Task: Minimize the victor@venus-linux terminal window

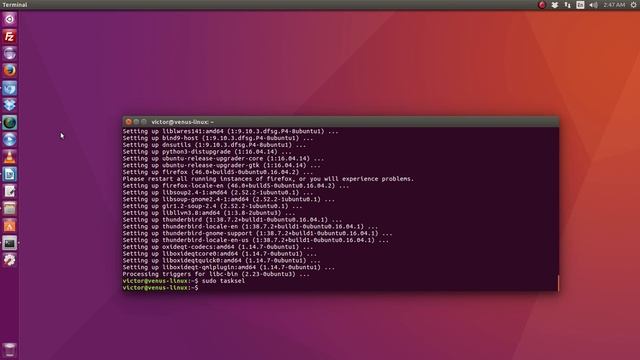Action: click(x=136, y=122)
